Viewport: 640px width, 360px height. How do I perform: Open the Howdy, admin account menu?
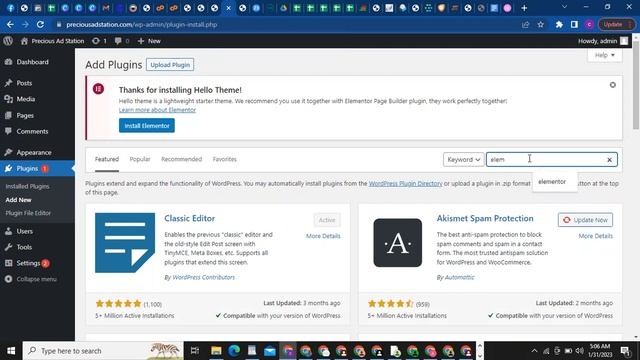(x=603, y=41)
